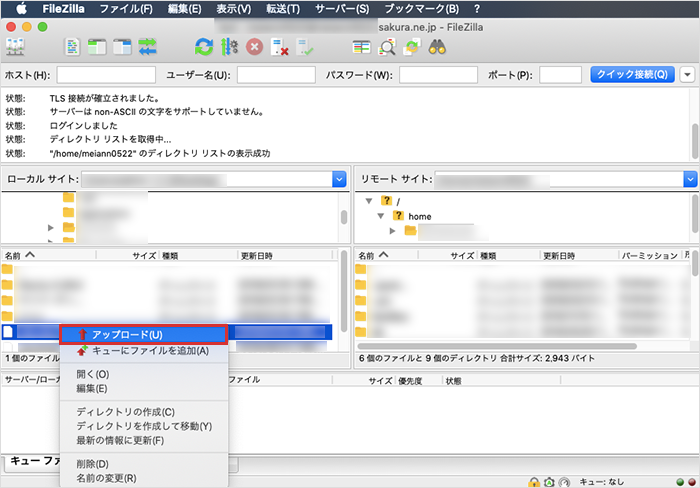Open the filename filters icon
This screenshot has height=488, width=700.
pos(361,46)
